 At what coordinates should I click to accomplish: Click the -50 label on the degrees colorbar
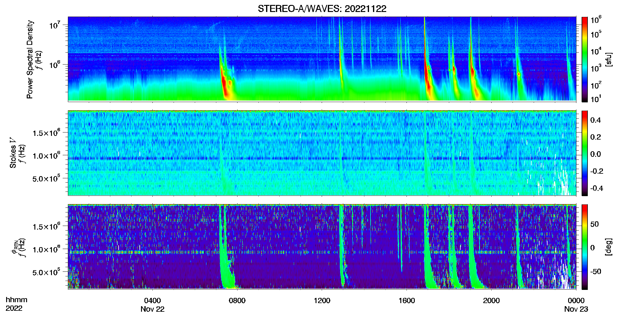pyautogui.click(x=596, y=272)
